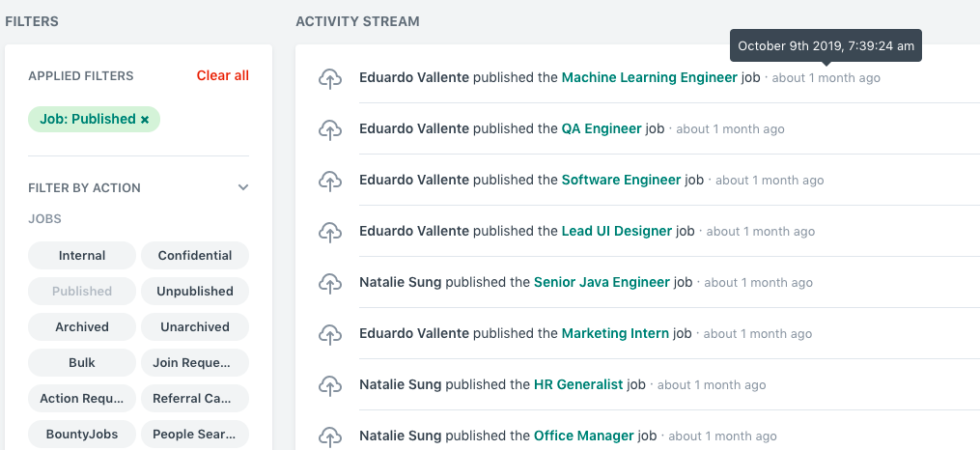Click the cloud icon on the Software Engineer row
980x450 pixels.
[330, 182]
